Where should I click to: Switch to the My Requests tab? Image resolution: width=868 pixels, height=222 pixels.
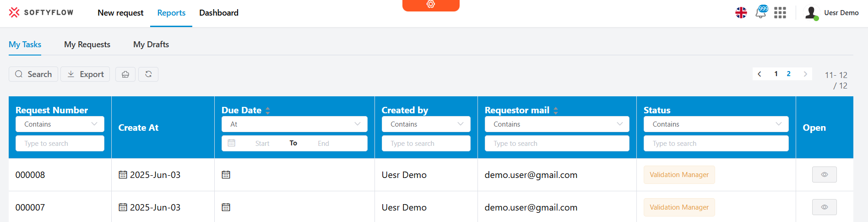(87, 44)
